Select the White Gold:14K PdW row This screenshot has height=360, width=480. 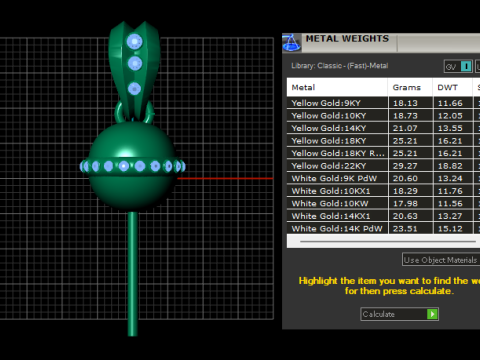click(383, 228)
